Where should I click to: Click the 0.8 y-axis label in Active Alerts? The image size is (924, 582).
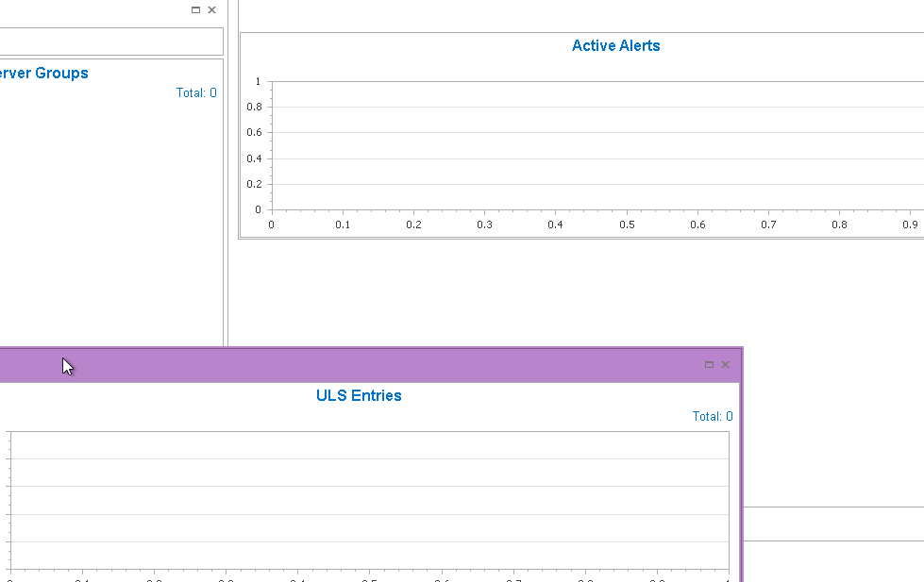pyautogui.click(x=254, y=108)
